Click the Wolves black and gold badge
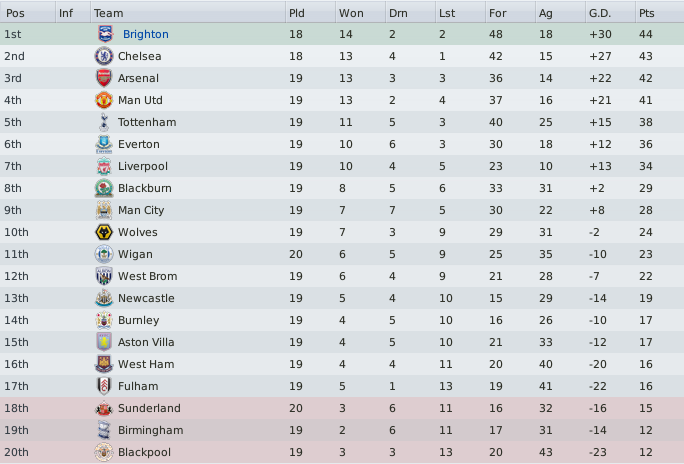 click(104, 232)
